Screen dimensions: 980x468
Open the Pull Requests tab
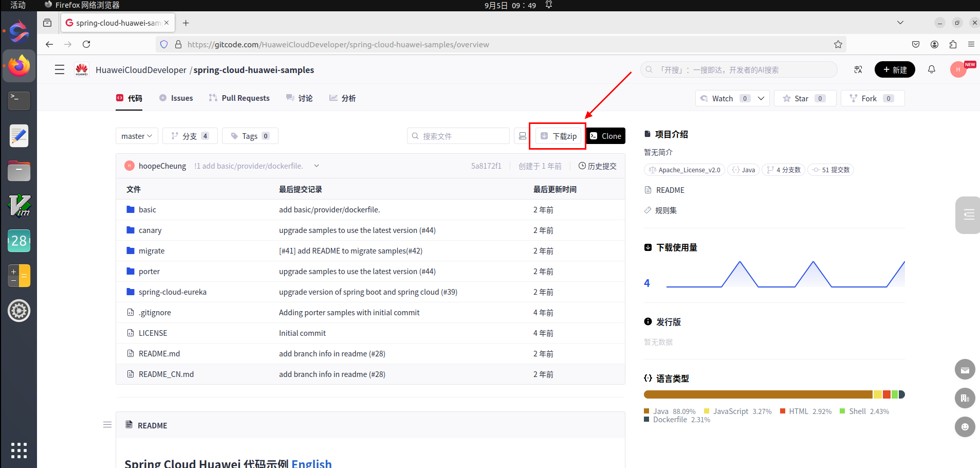click(x=239, y=98)
